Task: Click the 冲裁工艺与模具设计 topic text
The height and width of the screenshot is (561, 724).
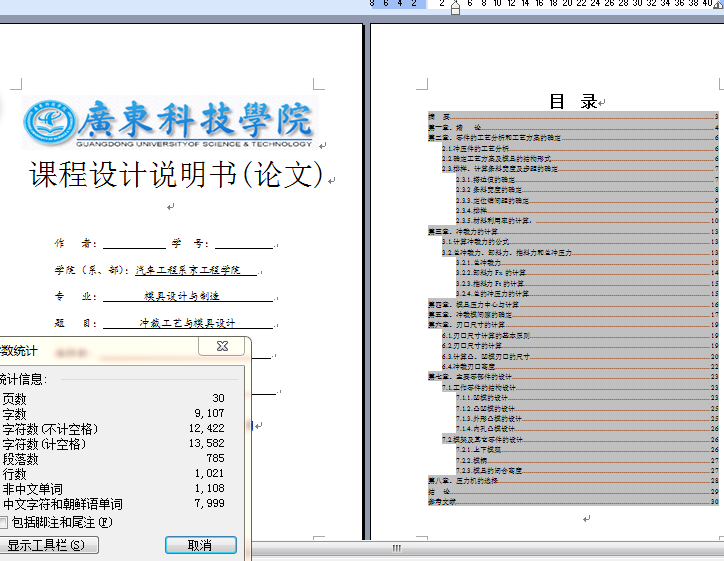Action: [187, 323]
